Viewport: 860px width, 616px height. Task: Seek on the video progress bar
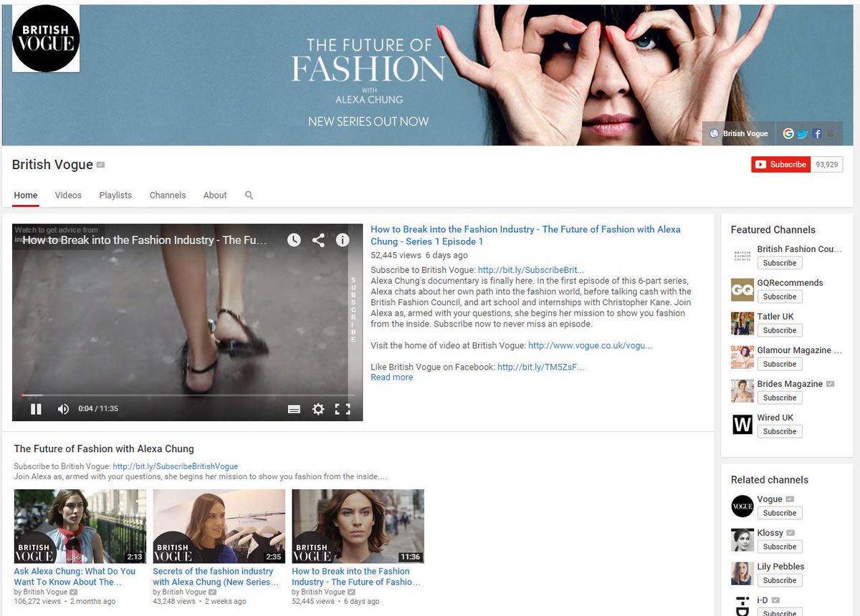point(187,395)
